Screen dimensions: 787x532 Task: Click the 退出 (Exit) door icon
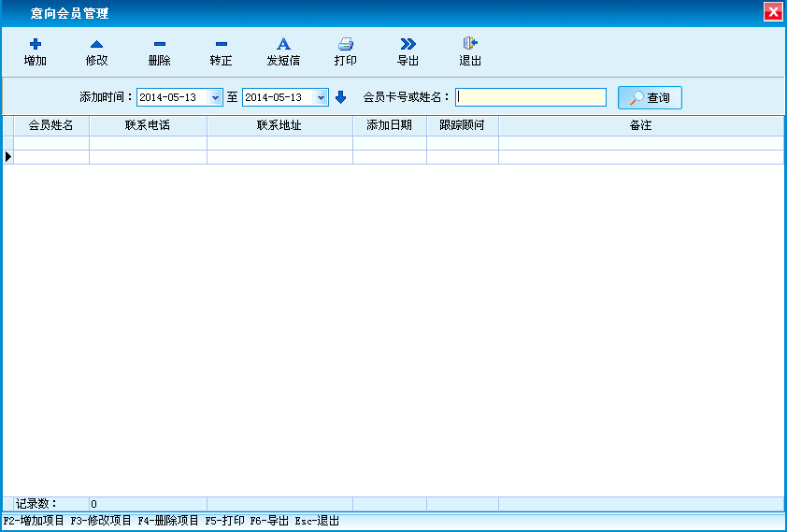pyautogui.click(x=470, y=44)
